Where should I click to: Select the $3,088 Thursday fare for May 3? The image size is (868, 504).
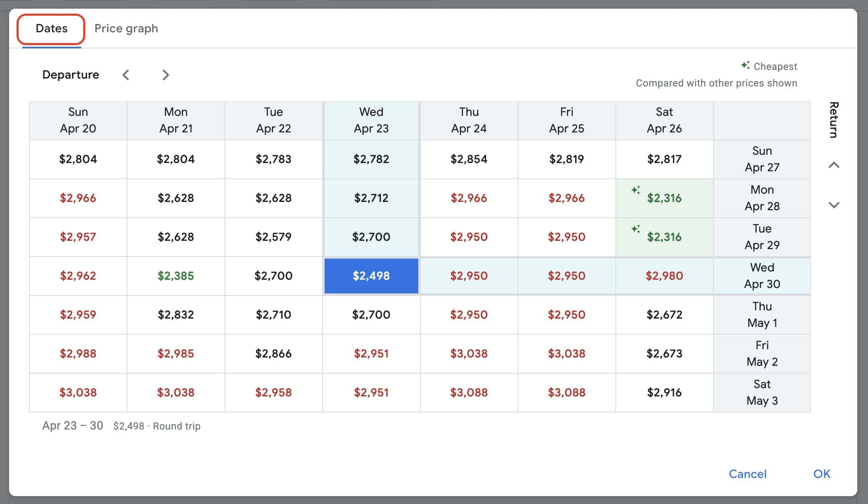(x=469, y=393)
